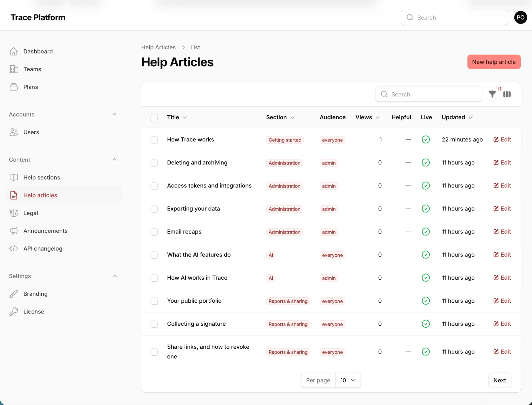Screen dimensions: 532x405
Task: Click live checkmark for How Trace works
Action: [426, 139]
